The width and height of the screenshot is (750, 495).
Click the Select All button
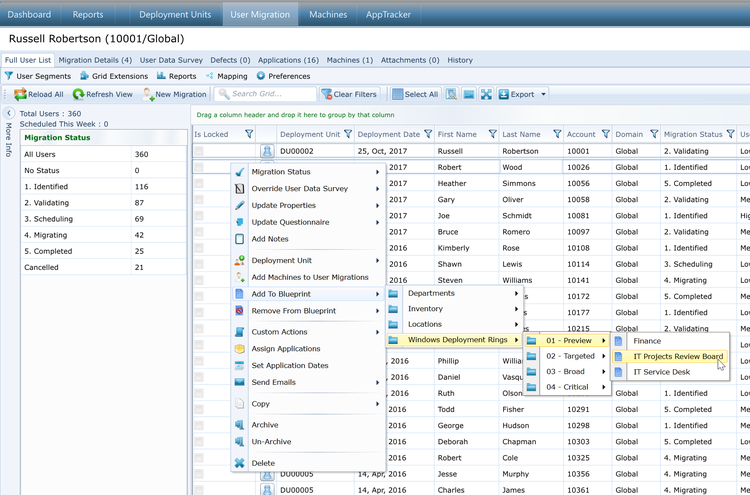(x=415, y=94)
